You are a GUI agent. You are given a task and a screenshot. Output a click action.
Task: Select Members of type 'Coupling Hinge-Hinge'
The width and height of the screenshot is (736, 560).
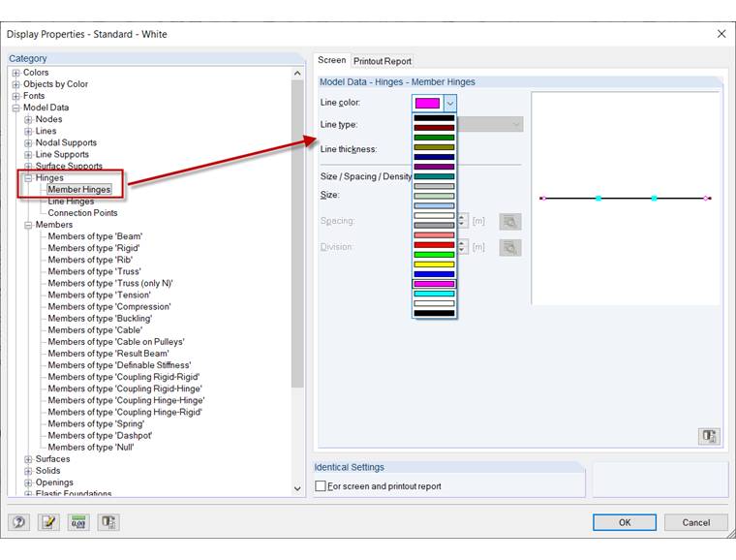tap(126, 400)
